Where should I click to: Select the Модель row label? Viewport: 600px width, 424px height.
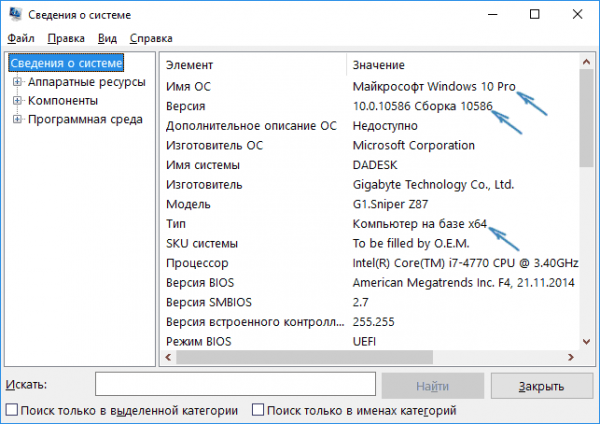pyautogui.click(x=188, y=204)
